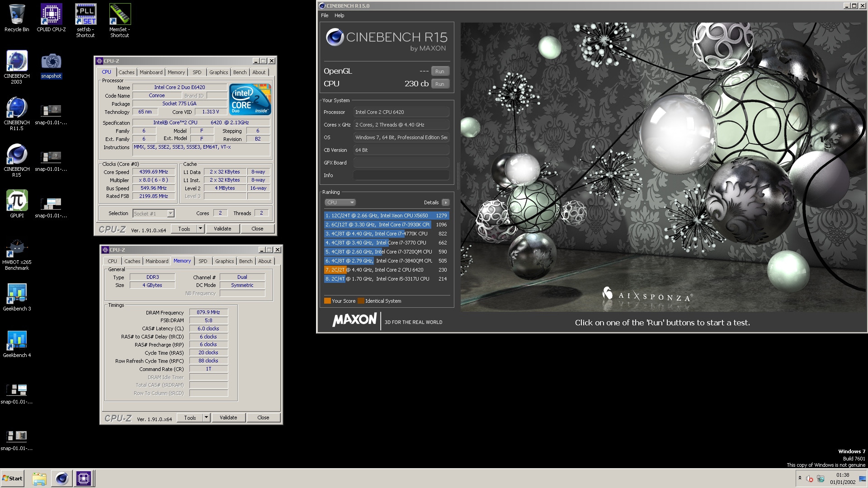The image size is (868, 488).
Task: Open snap-01.01 file next to CINEBENCH R15
Action: [51, 160]
